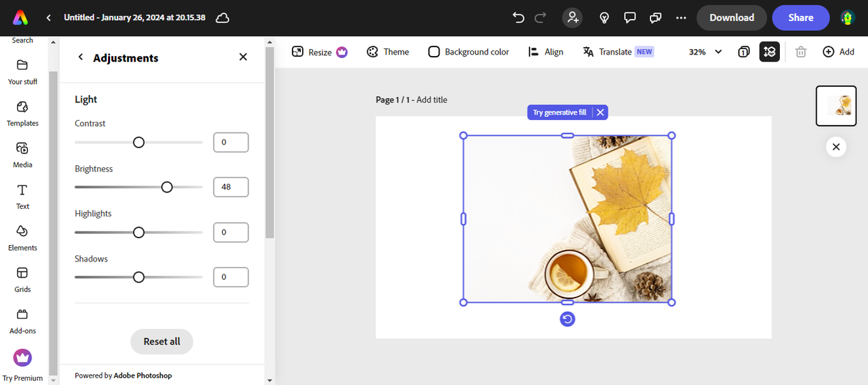Open the lightbulb tips icon
This screenshot has height=385, width=868.
pos(604,18)
